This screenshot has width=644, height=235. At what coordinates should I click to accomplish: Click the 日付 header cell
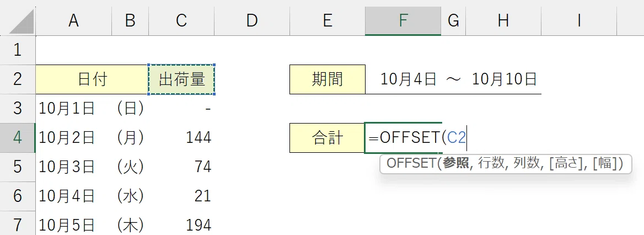93,79
